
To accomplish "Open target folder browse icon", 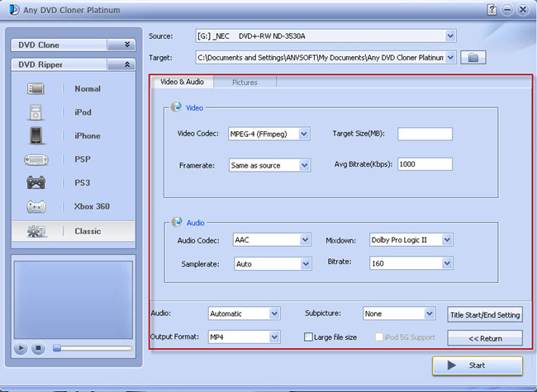I will (473, 58).
